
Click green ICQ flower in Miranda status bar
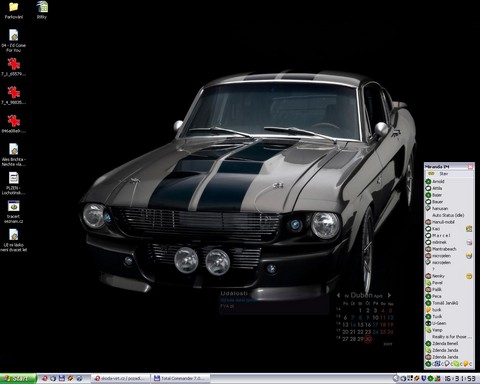(428, 364)
